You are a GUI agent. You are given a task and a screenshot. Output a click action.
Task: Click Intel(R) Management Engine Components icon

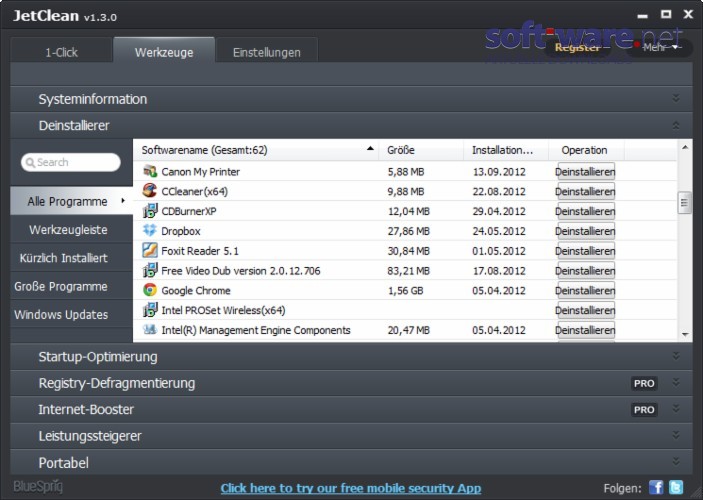[x=150, y=329]
